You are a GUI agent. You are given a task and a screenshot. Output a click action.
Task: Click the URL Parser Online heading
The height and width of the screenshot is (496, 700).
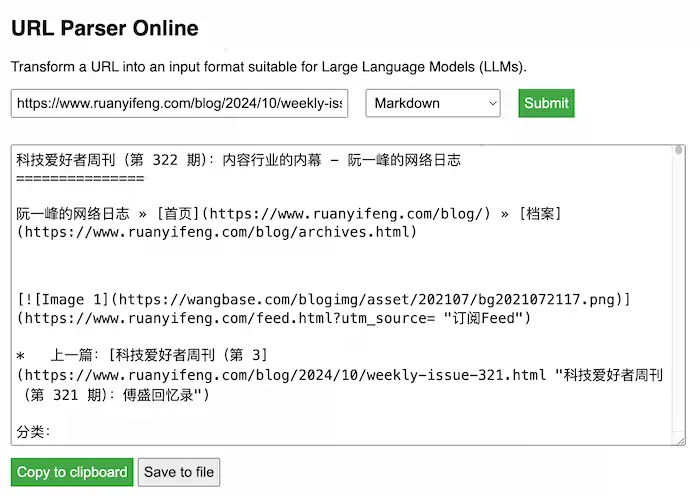pos(105,29)
